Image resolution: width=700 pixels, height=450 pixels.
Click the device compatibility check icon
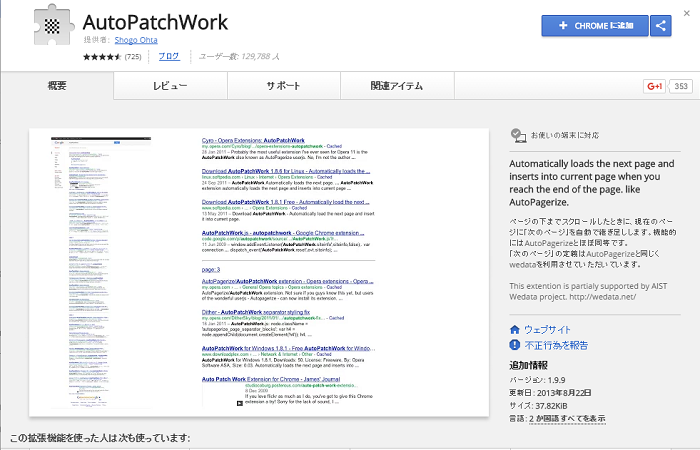tap(518, 135)
